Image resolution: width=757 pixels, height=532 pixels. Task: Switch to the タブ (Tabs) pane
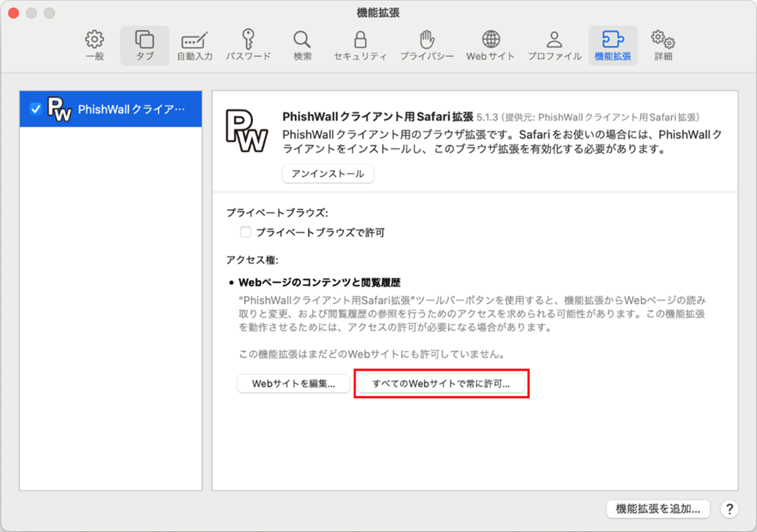click(x=144, y=46)
